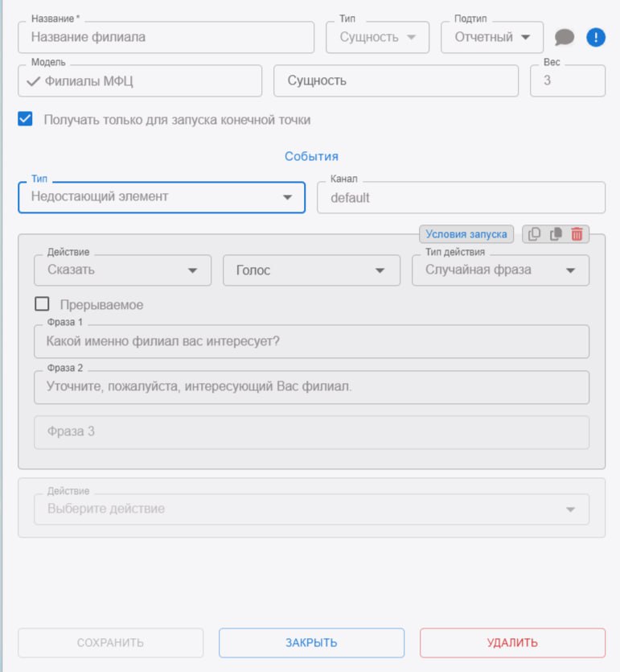Click the filled duplicate icon on action block
This screenshot has width=620, height=672.
click(556, 234)
